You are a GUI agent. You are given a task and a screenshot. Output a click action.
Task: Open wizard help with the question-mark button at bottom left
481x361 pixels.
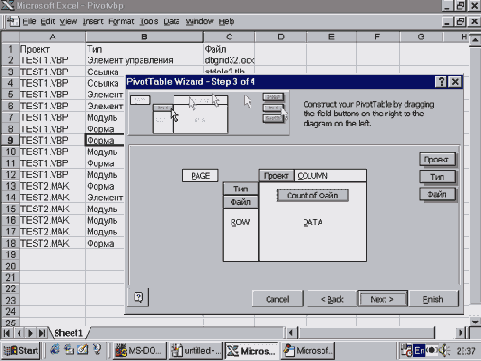pos(138,297)
